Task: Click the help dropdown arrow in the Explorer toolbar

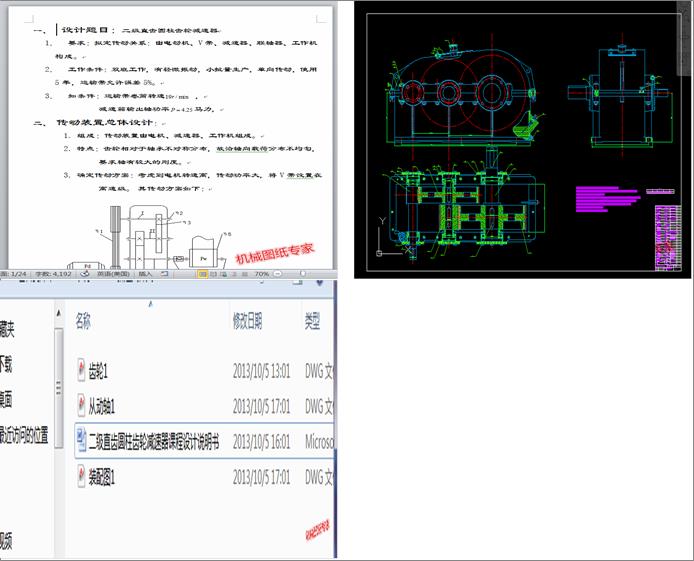Action: [320, 283]
